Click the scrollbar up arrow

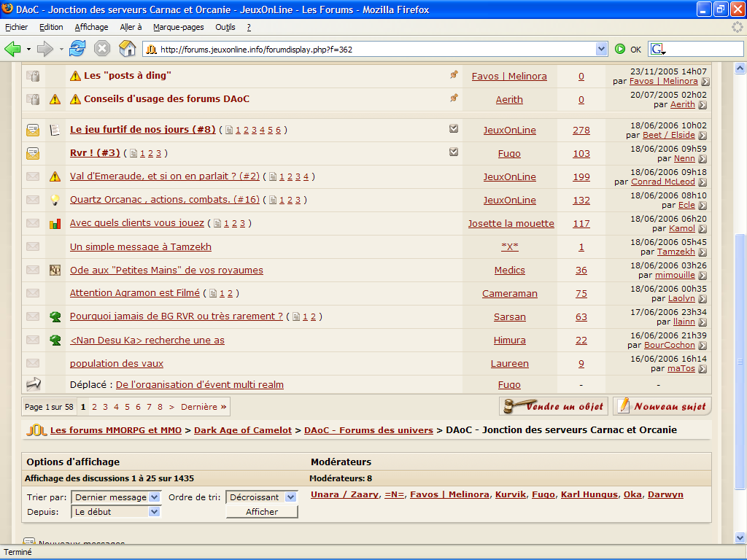(740, 69)
